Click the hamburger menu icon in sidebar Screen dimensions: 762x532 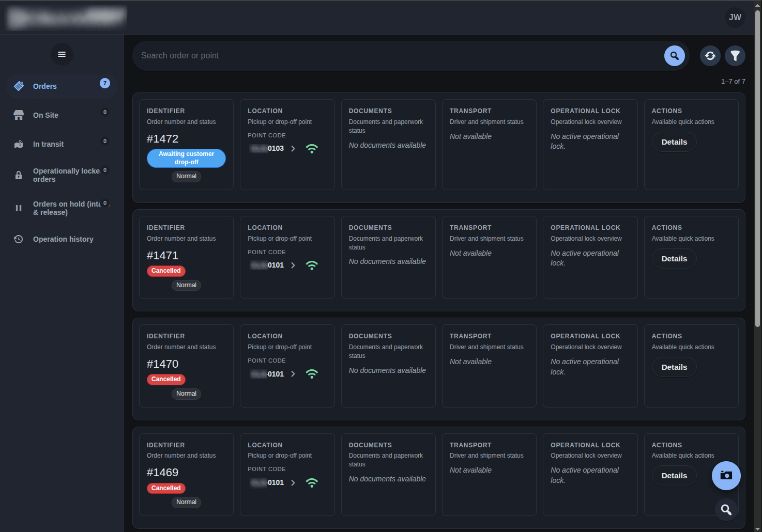62,54
